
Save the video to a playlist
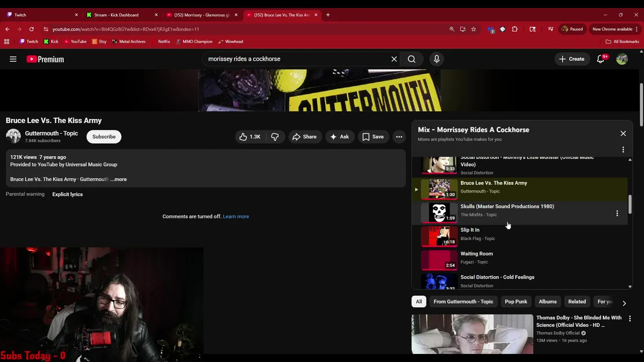point(373,137)
